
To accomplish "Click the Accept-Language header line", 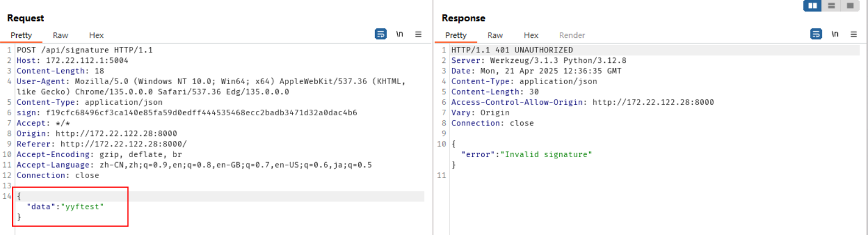I will click(194, 165).
